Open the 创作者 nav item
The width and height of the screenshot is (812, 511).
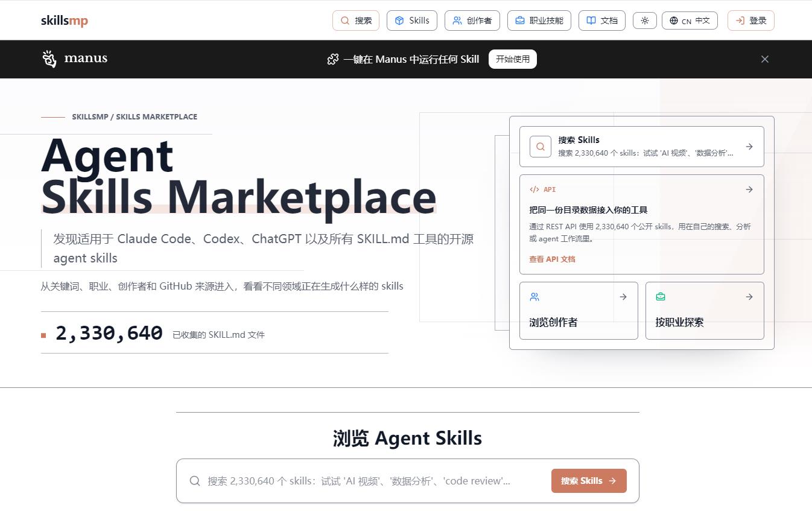click(x=472, y=21)
